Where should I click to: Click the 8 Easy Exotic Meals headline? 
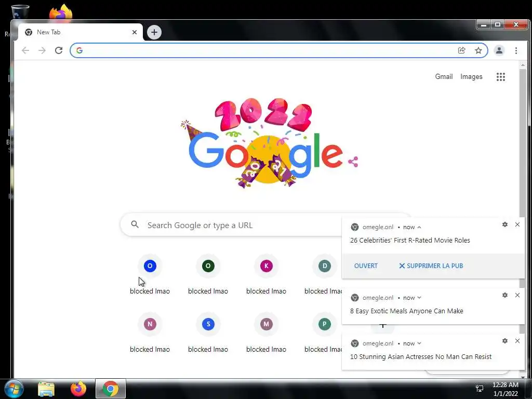click(406, 311)
